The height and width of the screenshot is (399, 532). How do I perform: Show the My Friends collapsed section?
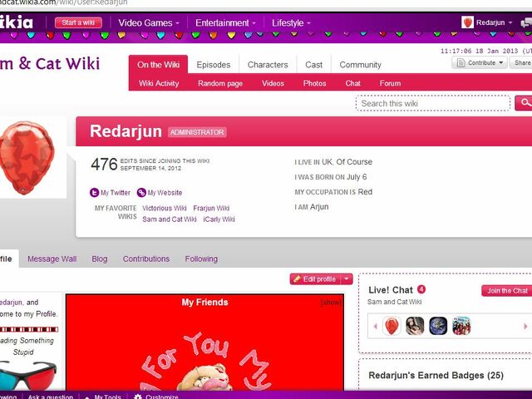331,302
